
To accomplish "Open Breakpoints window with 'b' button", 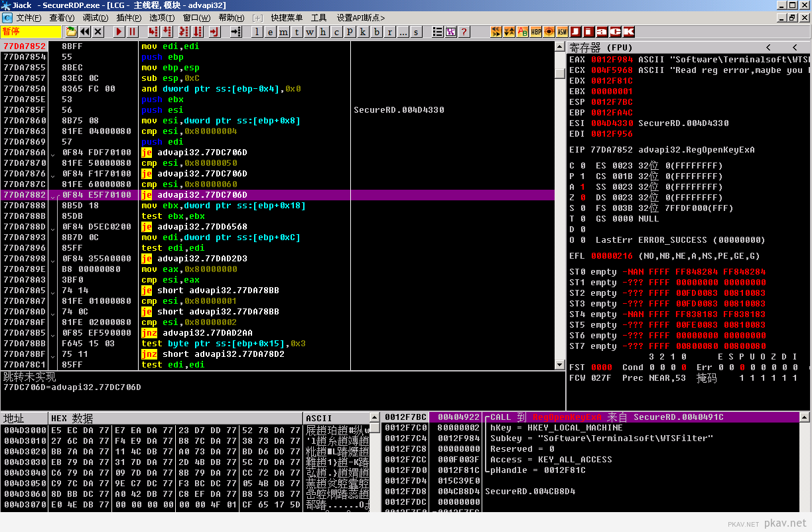I will tap(377, 32).
